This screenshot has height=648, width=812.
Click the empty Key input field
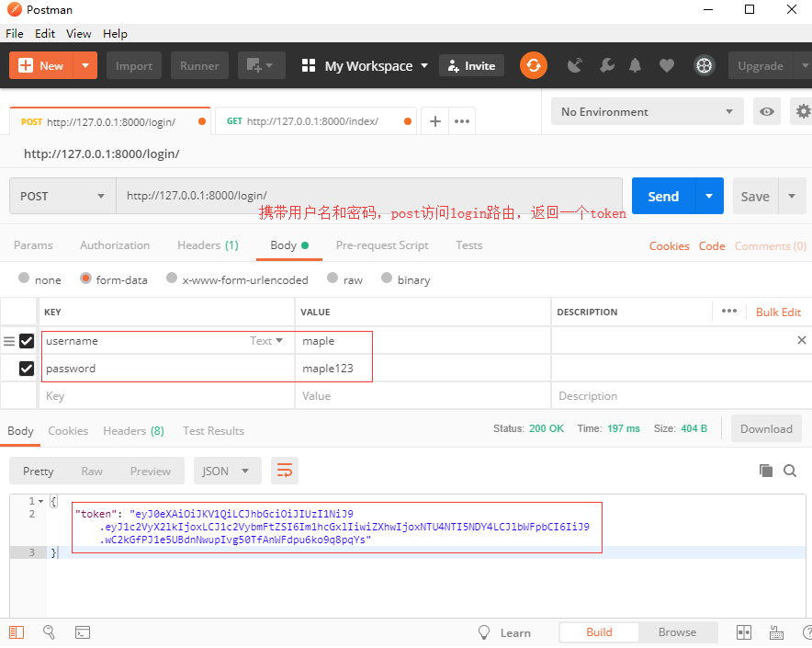click(167, 395)
